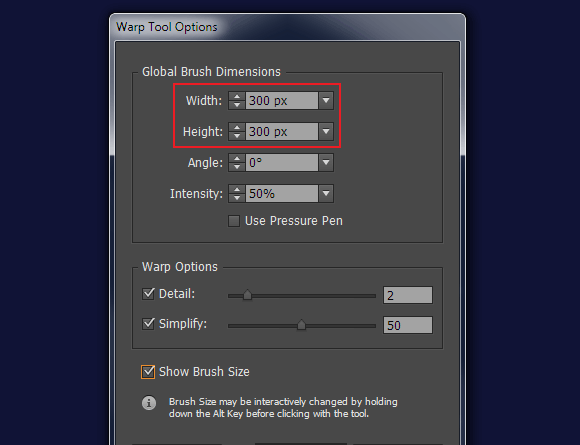Expand the Intensity dropdown list
The width and height of the screenshot is (580, 445).
(x=326, y=193)
